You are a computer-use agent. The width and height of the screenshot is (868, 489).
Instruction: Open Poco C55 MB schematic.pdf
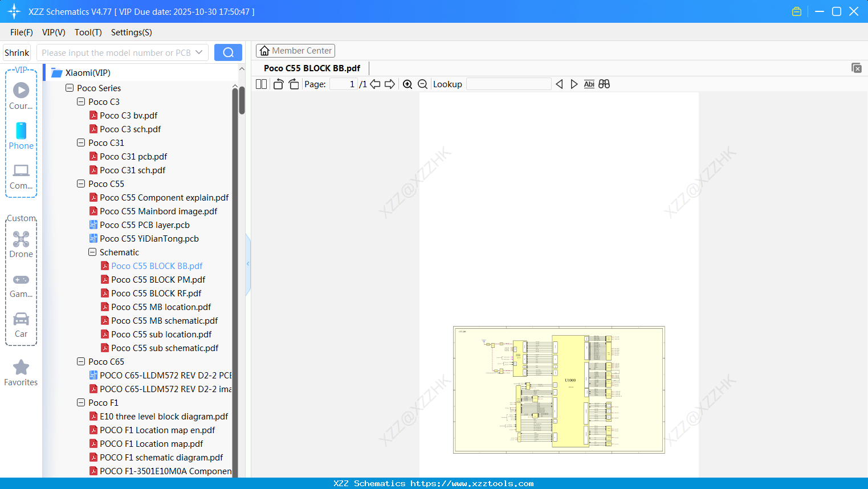click(x=164, y=321)
